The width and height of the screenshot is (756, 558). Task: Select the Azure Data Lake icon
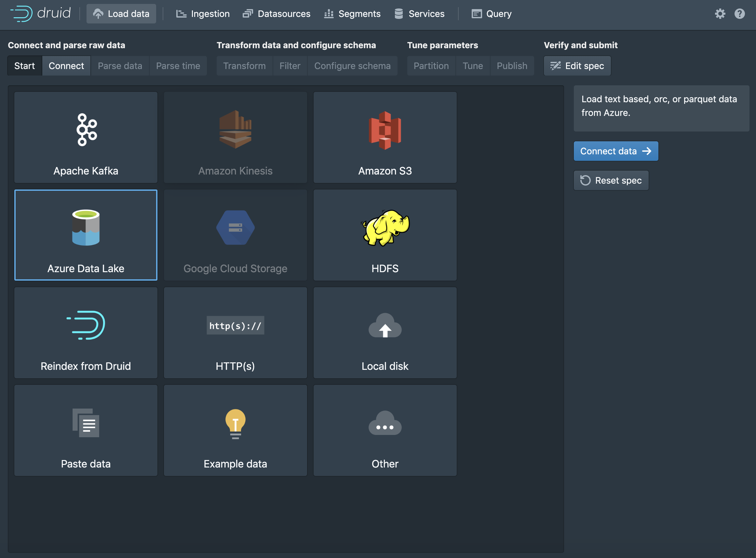[86, 227]
